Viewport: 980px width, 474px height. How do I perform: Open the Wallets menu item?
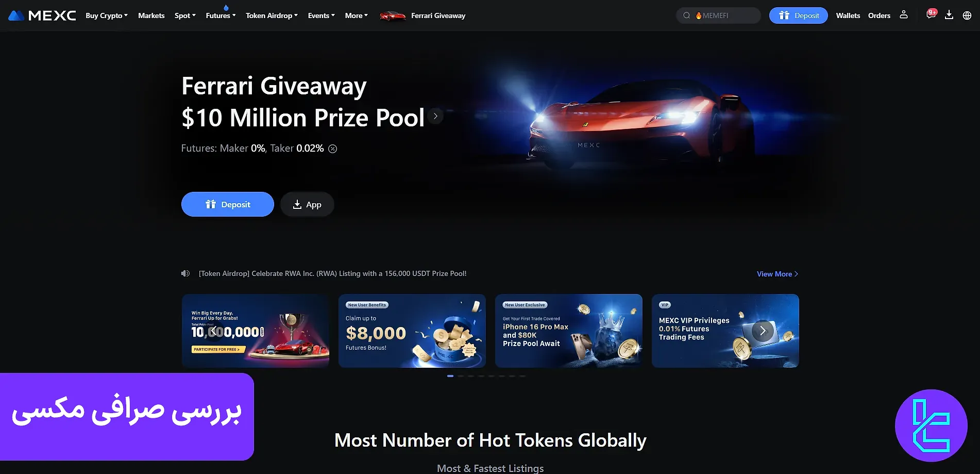pos(848,15)
